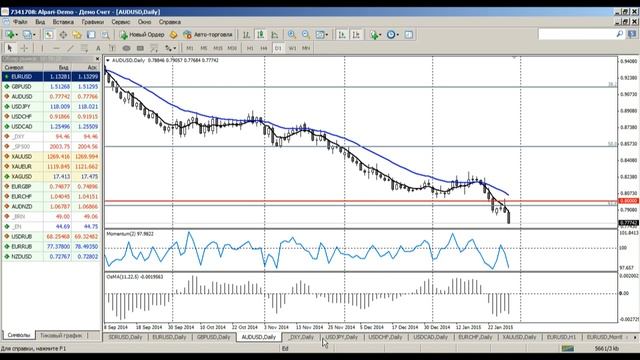Select the arrow cursor tool
The width and height of the screenshot is (640, 360).
coord(10,48)
